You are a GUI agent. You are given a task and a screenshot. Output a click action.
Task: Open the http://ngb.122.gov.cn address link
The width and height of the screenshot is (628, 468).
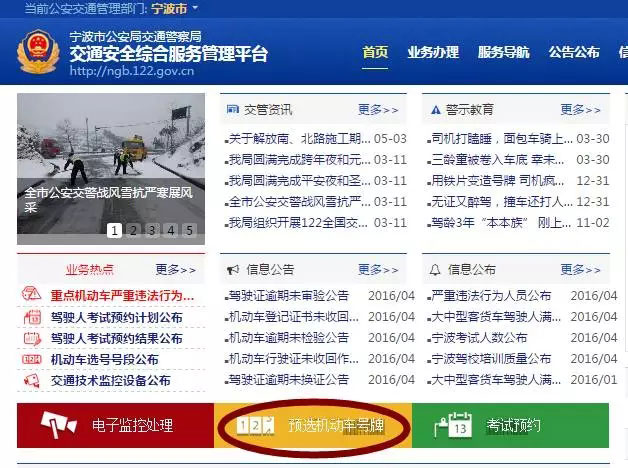(132, 71)
